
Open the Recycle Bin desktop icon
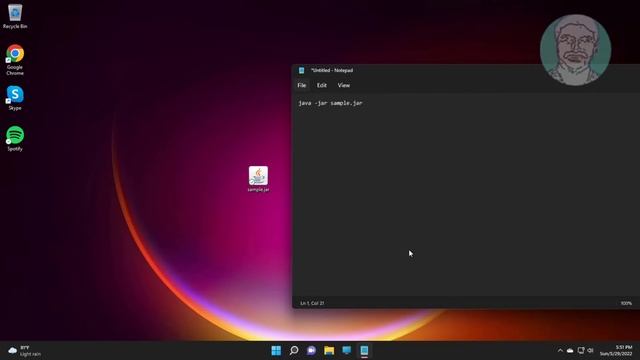coord(15,16)
